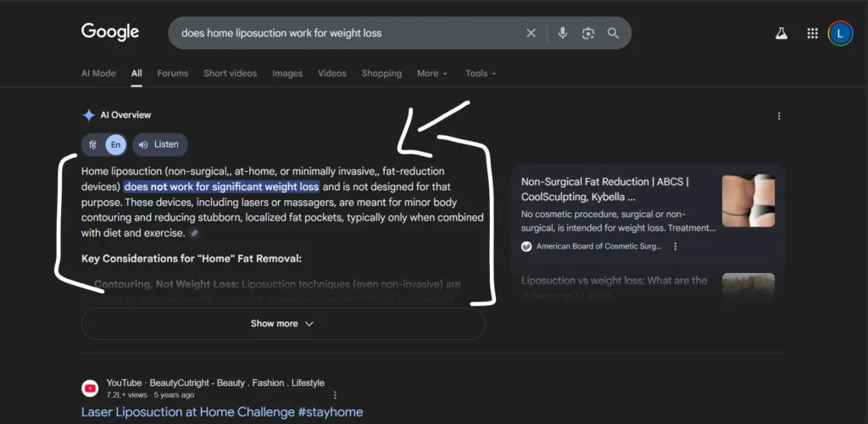Switch to the Images tab
Screen dimensions: 868x424
[x=287, y=74]
